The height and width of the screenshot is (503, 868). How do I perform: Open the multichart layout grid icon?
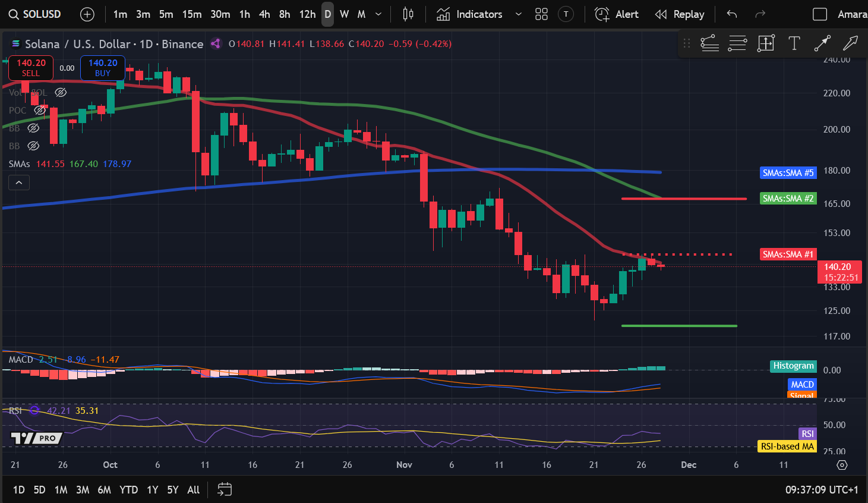(x=541, y=14)
